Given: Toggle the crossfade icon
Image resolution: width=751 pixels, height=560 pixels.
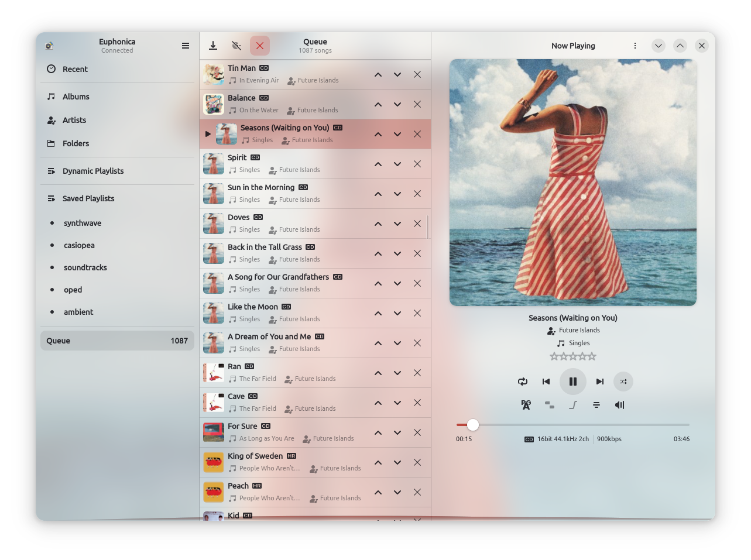Looking at the screenshot, I should click(x=550, y=405).
